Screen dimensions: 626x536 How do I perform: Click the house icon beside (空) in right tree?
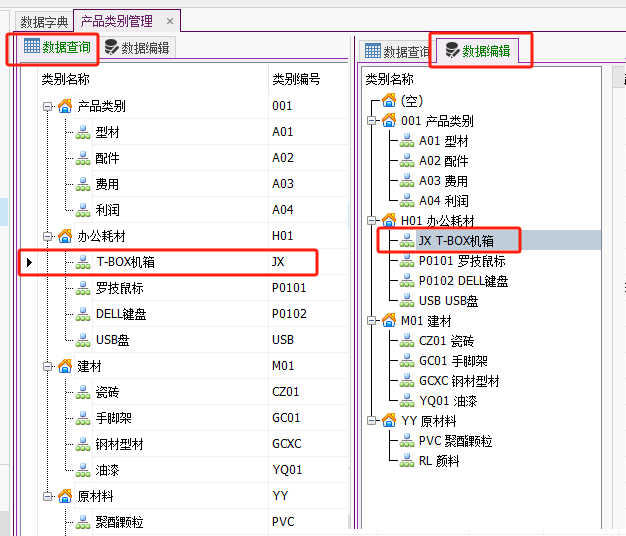pos(389,100)
